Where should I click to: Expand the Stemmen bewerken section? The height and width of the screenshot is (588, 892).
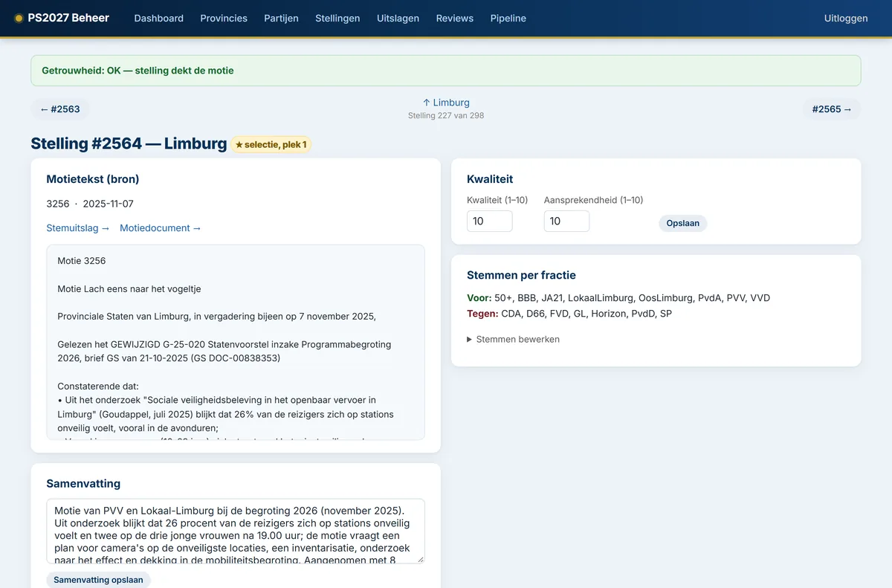point(514,339)
